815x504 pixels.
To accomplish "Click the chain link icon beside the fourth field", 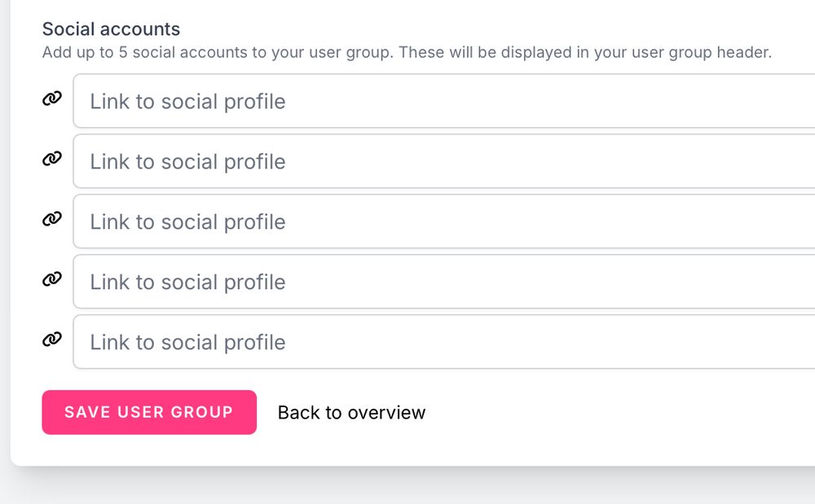I will click(52, 278).
